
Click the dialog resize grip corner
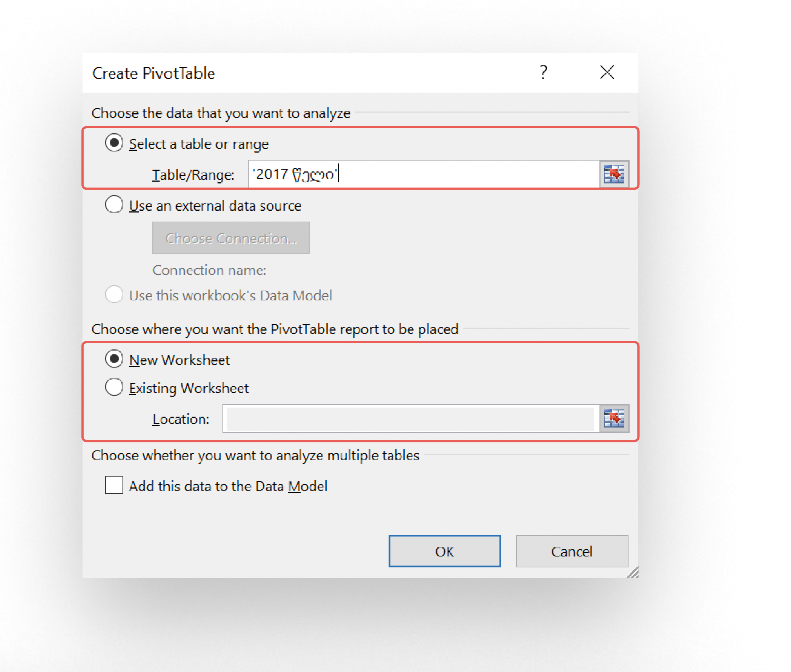[x=633, y=572]
